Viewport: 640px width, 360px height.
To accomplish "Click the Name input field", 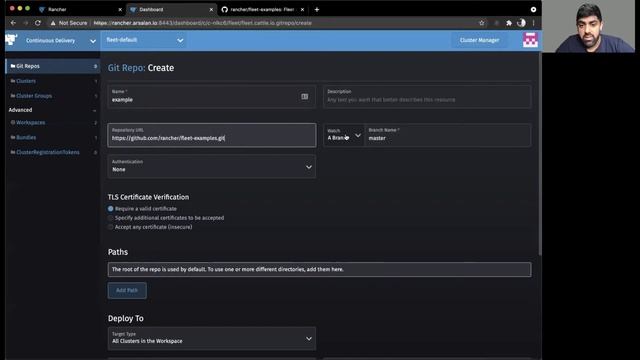I will coord(211,97).
